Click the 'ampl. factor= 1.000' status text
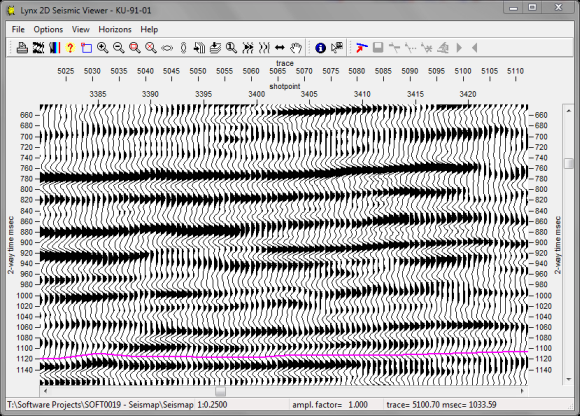The height and width of the screenshot is (416, 580). pos(330,405)
